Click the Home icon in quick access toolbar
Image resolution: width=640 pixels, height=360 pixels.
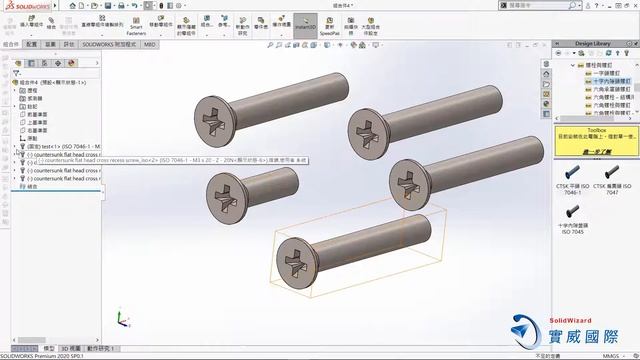click(x=73, y=6)
